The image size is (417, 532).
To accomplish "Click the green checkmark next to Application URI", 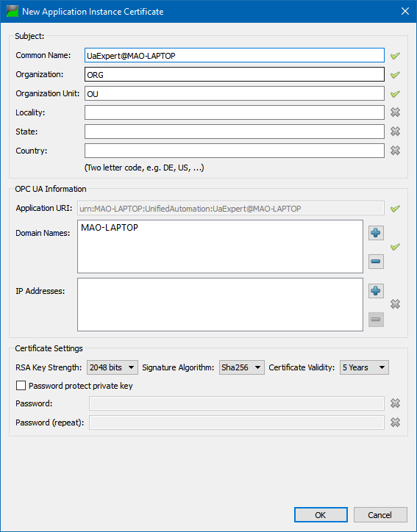I will coord(395,209).
